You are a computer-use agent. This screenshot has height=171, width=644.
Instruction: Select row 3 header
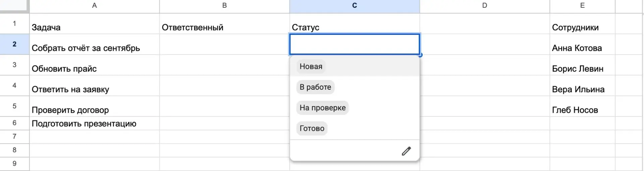(14, 65)
